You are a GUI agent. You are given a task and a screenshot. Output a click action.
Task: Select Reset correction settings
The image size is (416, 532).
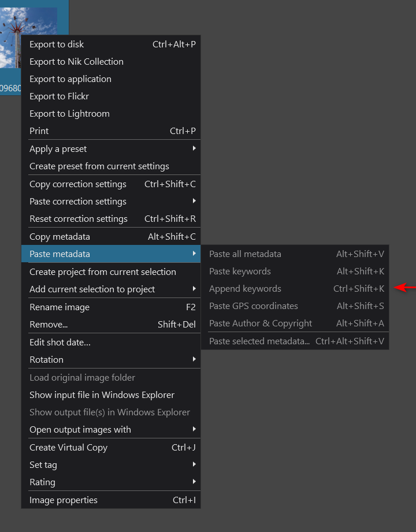click(x=111, y=219)
